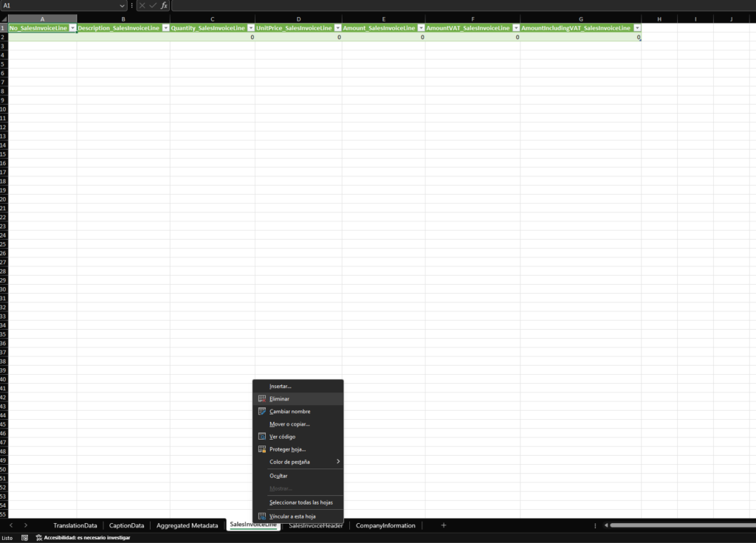
Task: Click the Vincular a esta hoja icon
Action: coord(262,516)
